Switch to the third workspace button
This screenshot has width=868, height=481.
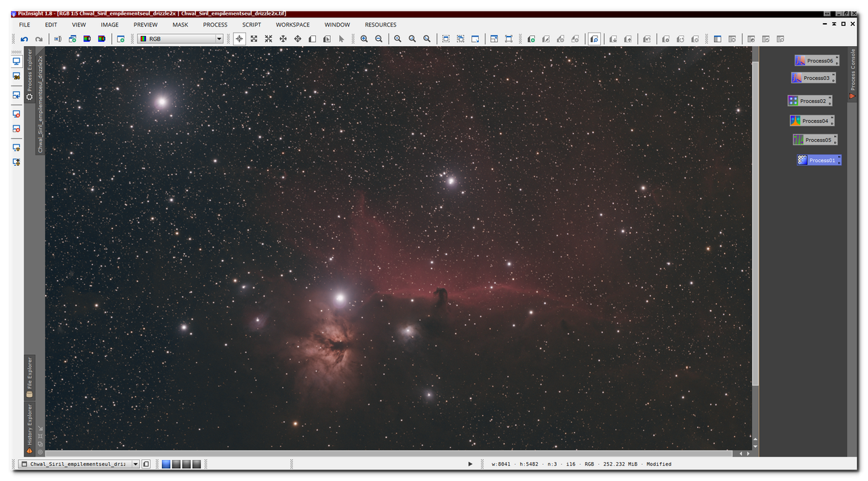pyautogui.click(x=186, y=464)
